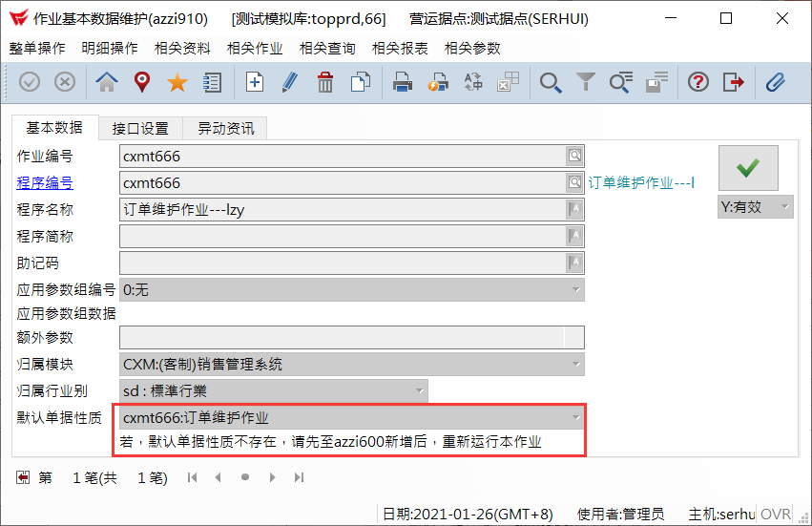Open lookup for 作业编号 field
The width and height of the screenshot is (812, 526).
point(574,156)
